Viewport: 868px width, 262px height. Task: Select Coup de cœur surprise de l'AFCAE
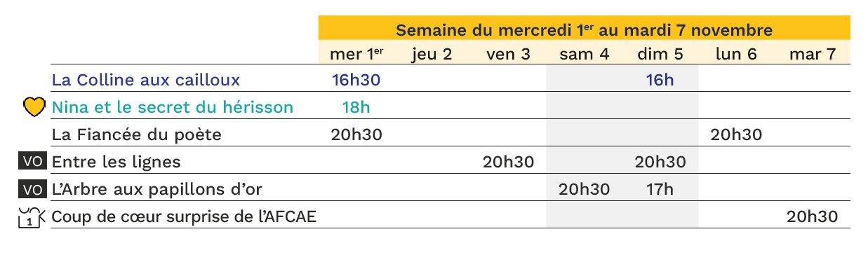[x=184, y=216]
